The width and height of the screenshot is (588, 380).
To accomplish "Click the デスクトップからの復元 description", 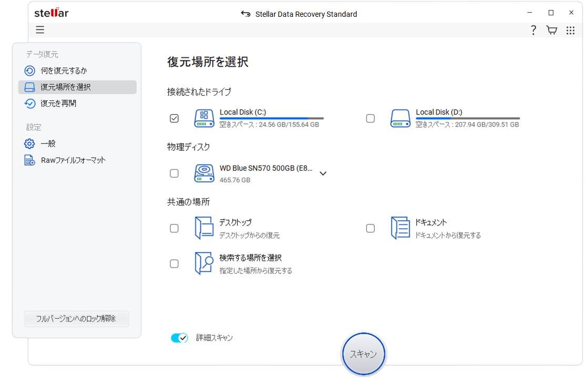I will tap(249, 235).
